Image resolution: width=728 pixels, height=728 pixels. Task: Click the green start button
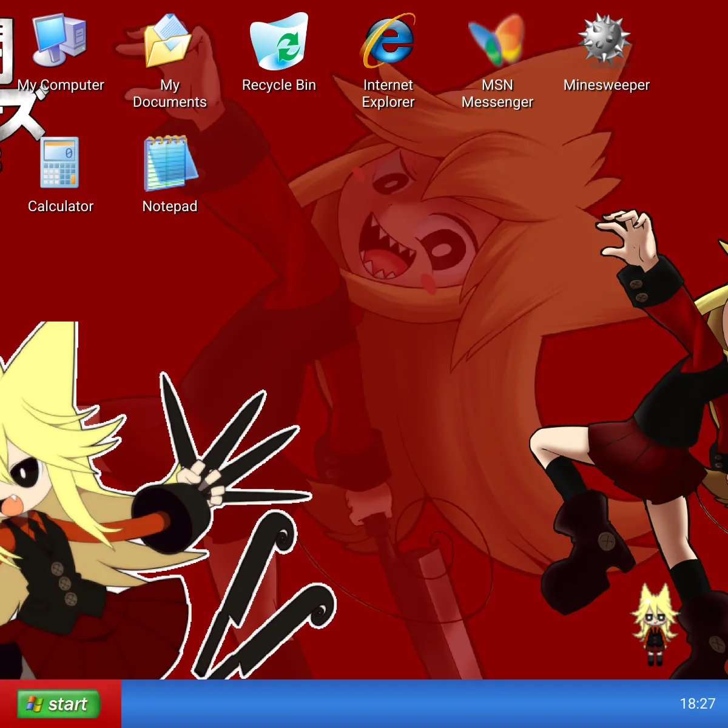point(58,704)
